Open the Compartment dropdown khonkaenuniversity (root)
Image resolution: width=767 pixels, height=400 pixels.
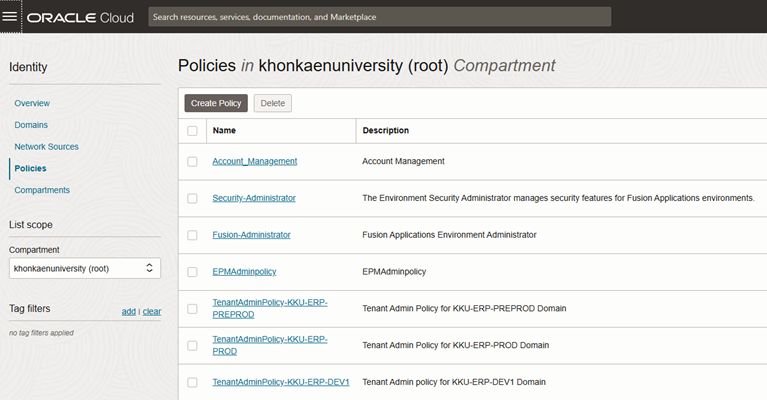pos(85,268)
